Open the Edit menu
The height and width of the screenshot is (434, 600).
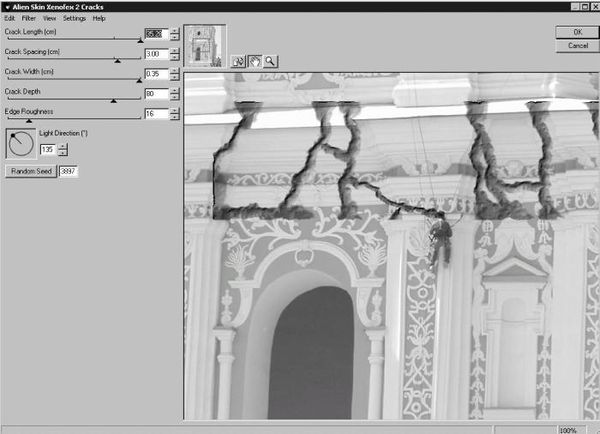[x=9, y=18]
